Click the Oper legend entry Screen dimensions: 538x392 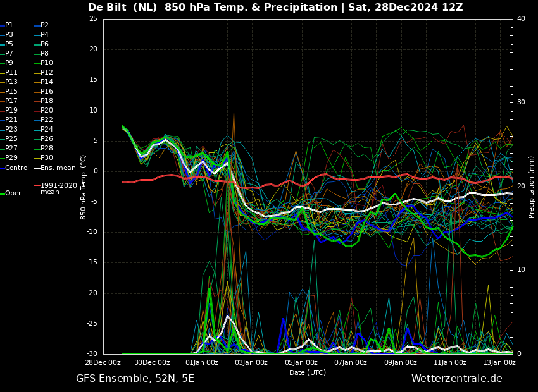click(13, 193)
